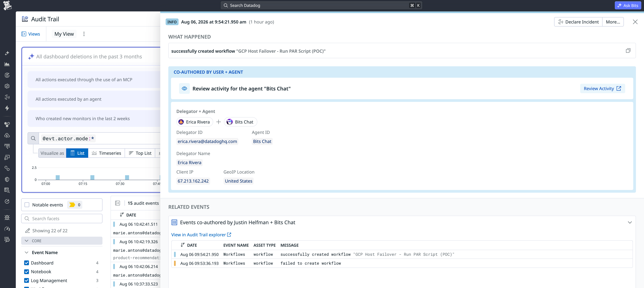
Task: Click the search magnifier beside the query
Action: pos(33,139)
